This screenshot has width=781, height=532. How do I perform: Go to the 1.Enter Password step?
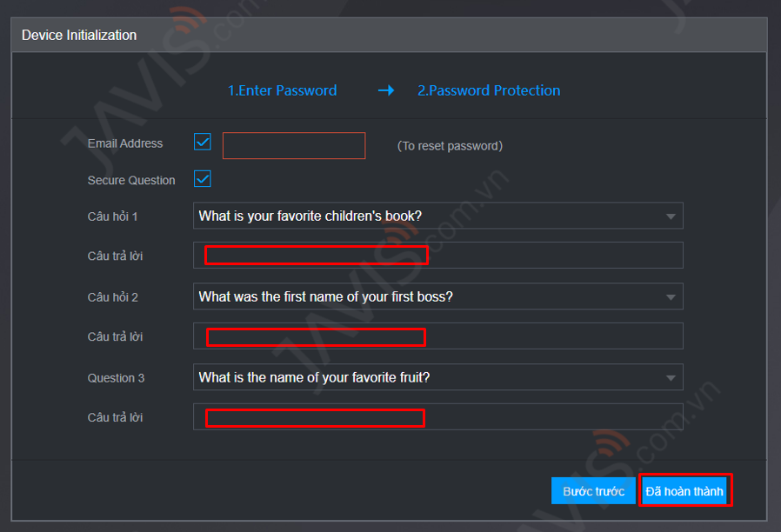pos(282,90)
